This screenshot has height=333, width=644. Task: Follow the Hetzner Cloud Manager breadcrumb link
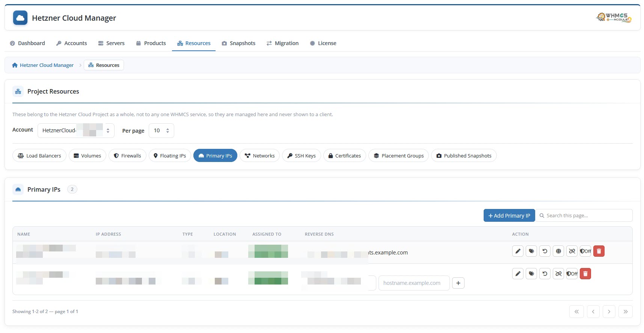pos(43,65)
